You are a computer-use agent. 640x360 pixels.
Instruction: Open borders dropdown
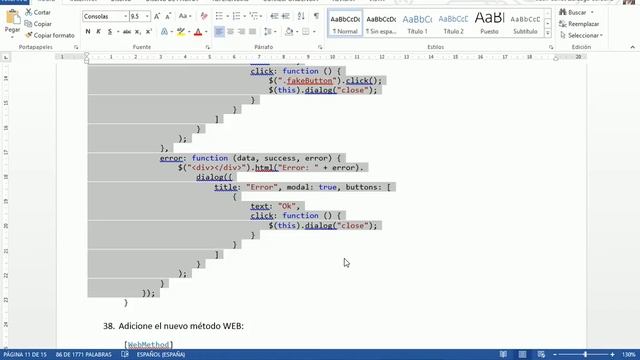coord(313,31)
